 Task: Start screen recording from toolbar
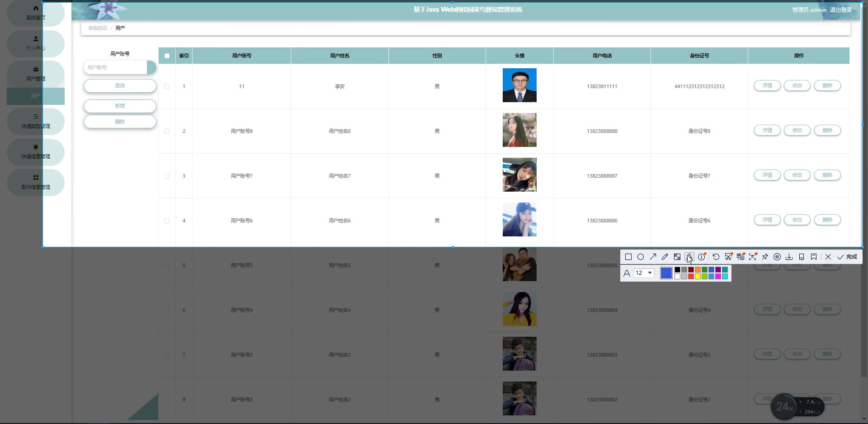tap(777, 257)
